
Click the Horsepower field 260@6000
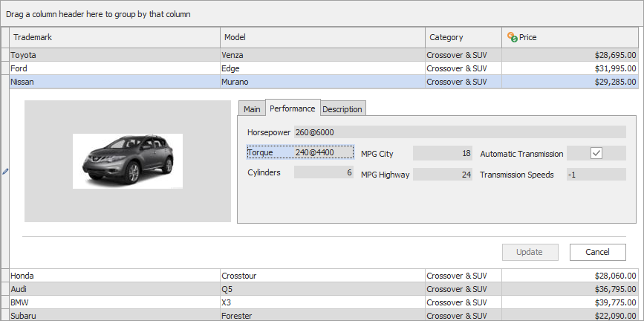pos(460,132)
